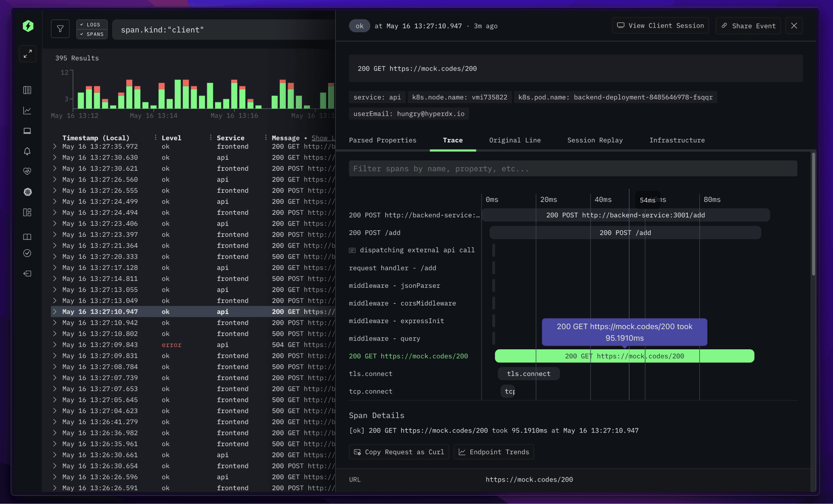Open the alerts bell icon
Screen dimensions: 833x504
27,151
